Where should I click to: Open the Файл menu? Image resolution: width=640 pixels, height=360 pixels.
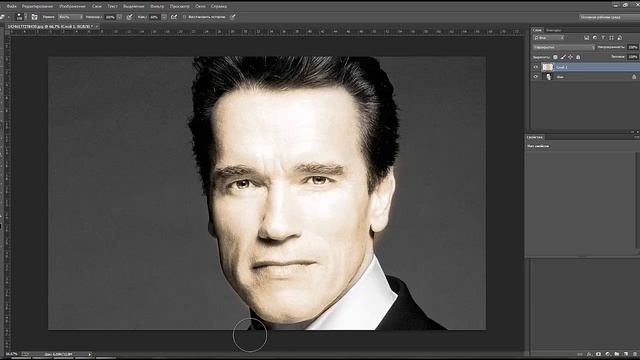[x=11, y=7]
